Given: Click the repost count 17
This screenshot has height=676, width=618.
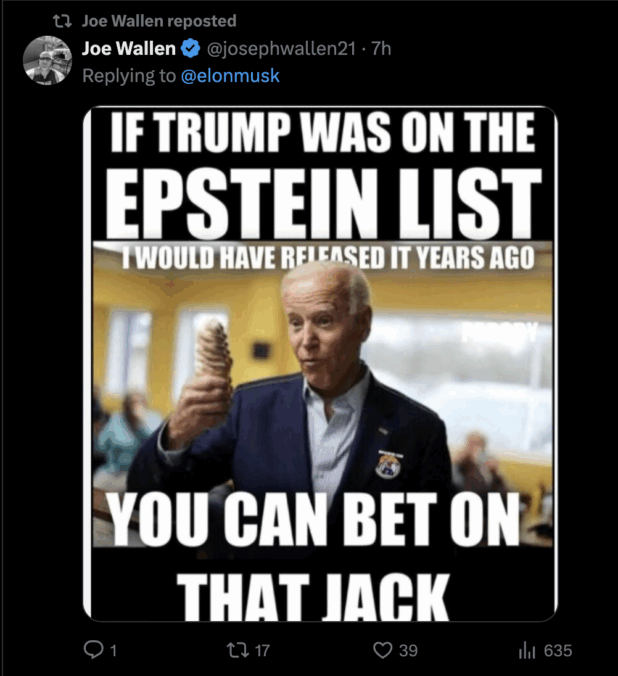Looking at the screenshot, I should click(x=262, y=650).
